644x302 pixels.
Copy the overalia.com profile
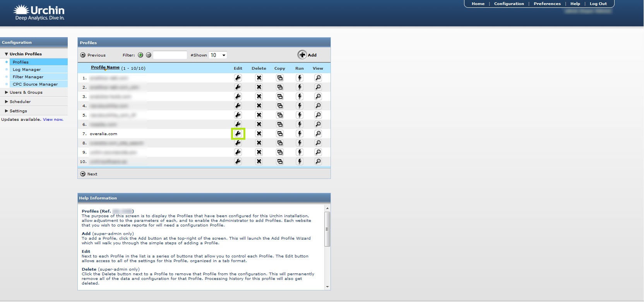point(280,134)
